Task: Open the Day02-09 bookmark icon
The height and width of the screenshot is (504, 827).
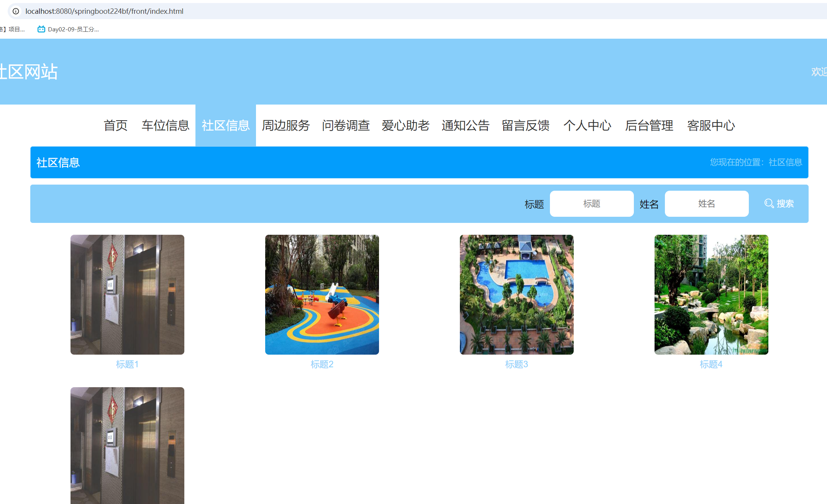Action: (41, 29)
